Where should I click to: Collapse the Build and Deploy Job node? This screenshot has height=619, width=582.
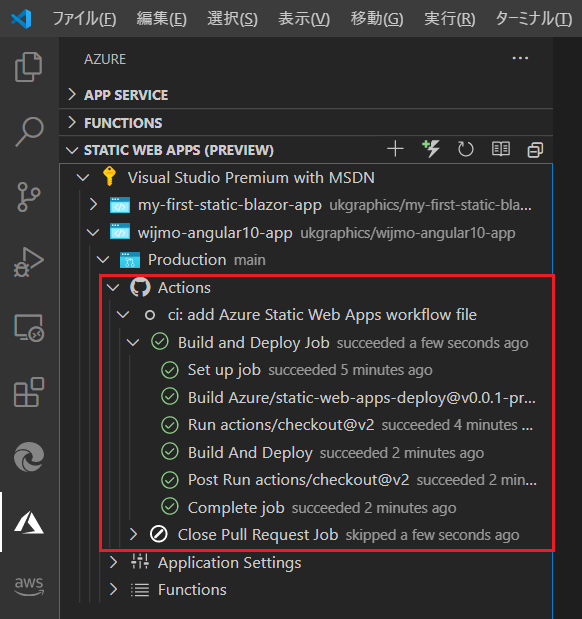[x=133, y=342]
